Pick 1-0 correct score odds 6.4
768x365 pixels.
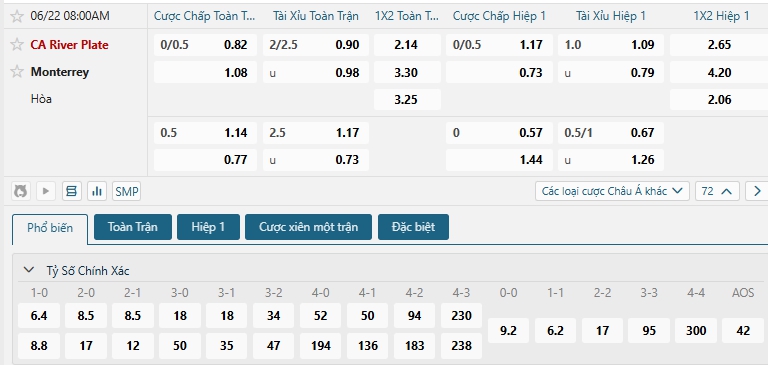click(39, 316)
